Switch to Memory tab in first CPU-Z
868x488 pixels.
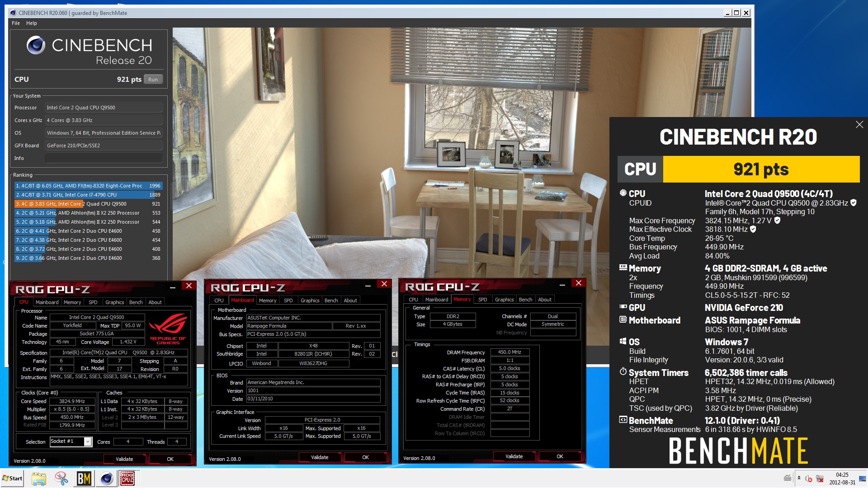click(72, 302)
